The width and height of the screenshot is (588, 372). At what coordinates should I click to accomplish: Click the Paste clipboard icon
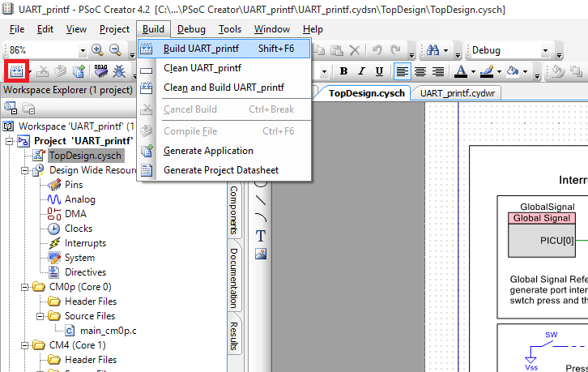coord(336,50)
